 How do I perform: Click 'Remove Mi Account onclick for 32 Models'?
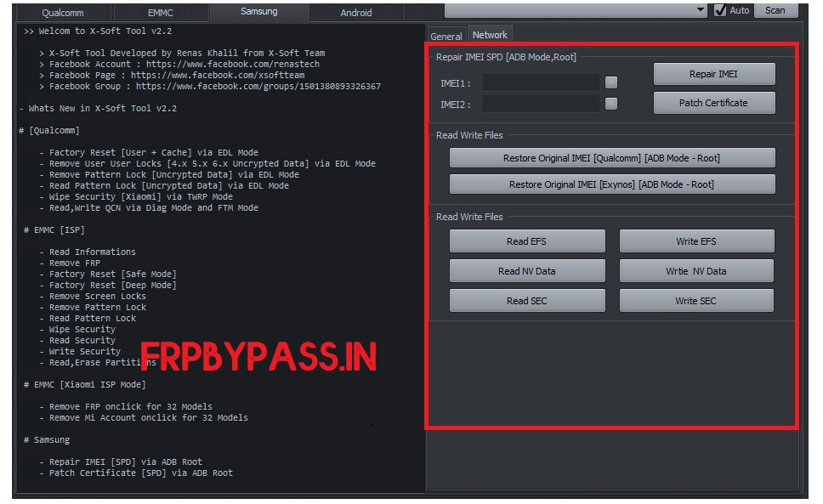[x=144, y=417]
